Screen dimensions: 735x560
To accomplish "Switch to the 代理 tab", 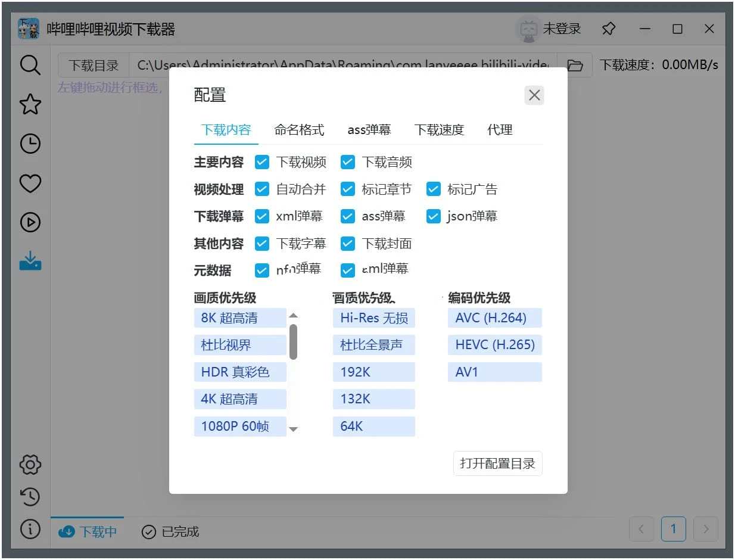I will [499, 130].
